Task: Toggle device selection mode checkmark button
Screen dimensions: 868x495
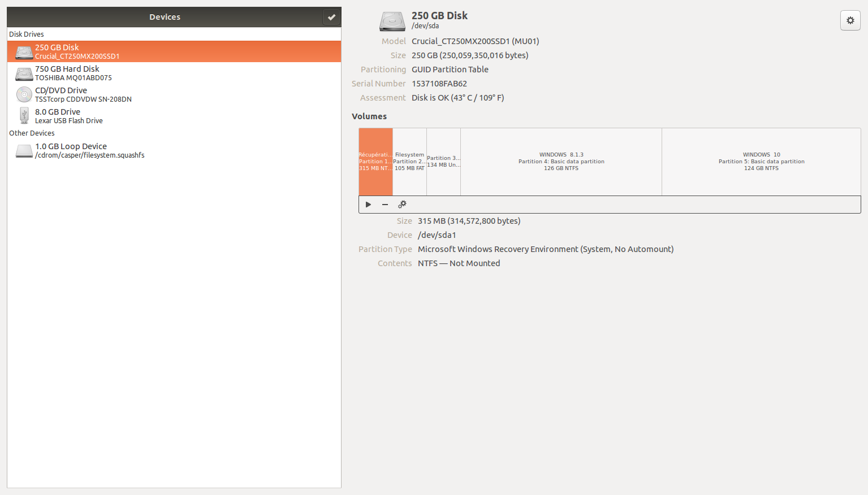Action: (x=331, y=17)
